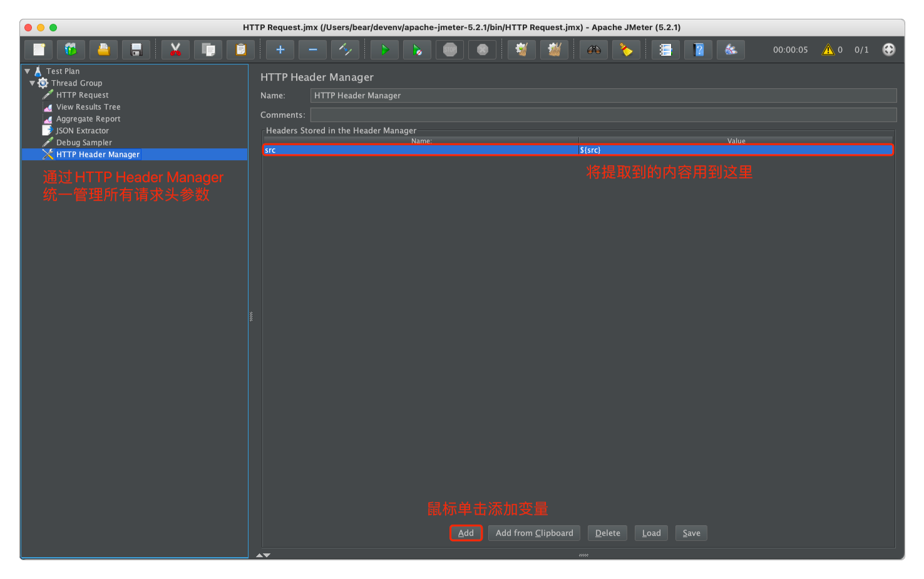Select HTTP Header Manager tree item
924x579 pixels.
(98, 155)
